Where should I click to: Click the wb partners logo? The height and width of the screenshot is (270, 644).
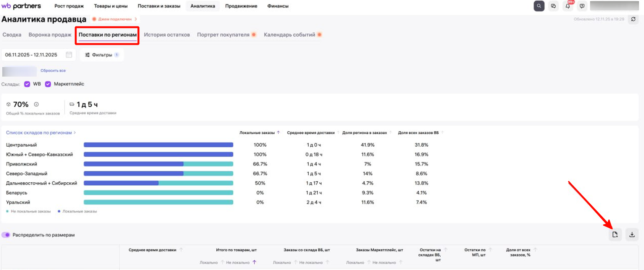(x=21, y=6)
